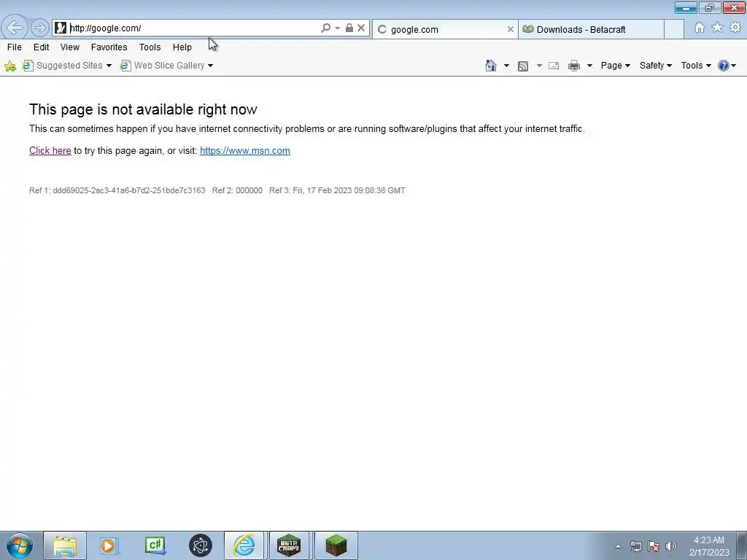
Task: Switch to the Downloads - Betacraft tab
Action: [591, 29]
